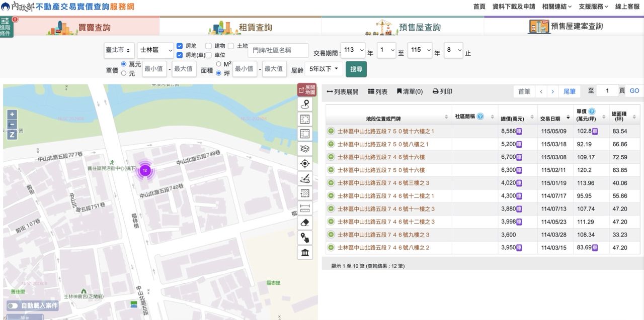Select the M² area unit radio

(219, 64)
